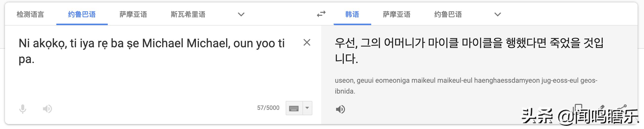Listen to the source text pronunciation
The height and width of the screenshot is (129, 644).
pos(47,109)
